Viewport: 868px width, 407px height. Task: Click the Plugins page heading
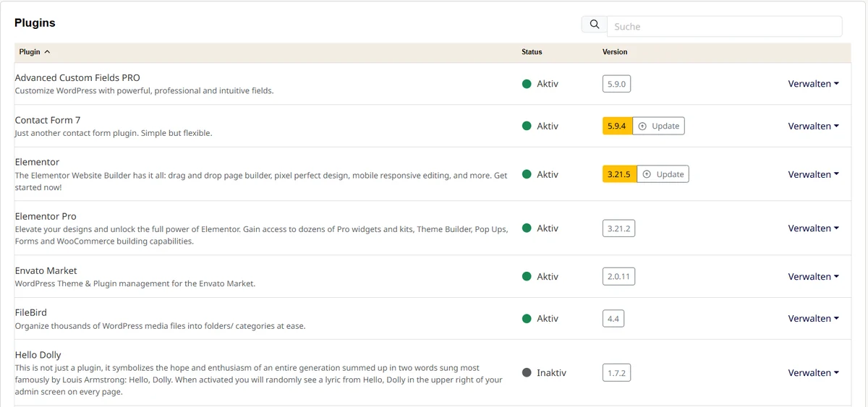(35, 22)
